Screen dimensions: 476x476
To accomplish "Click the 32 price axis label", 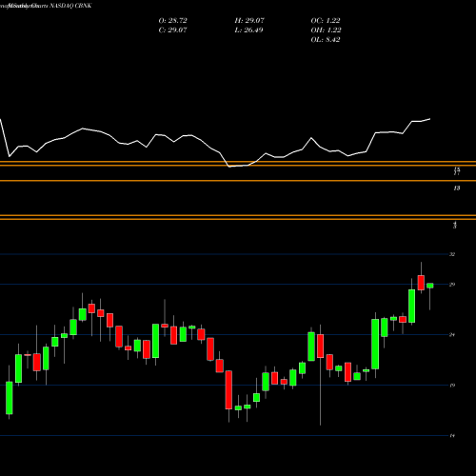I will coord(452,254).
